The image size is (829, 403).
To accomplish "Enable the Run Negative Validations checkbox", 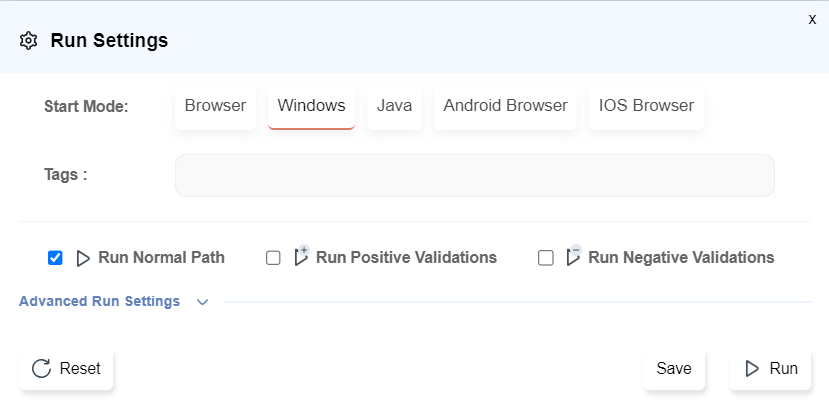I will (x=546, y=258).
